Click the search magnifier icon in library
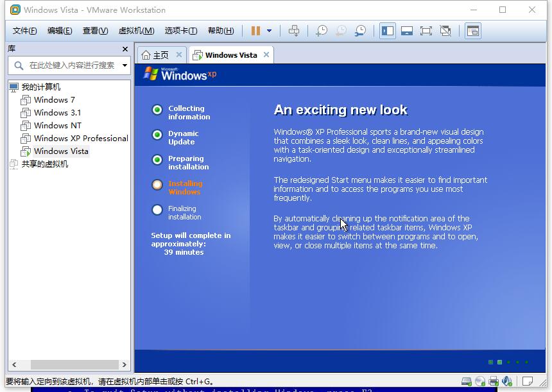Viewport: 552px width, 392px height. pyautogui.click(x=19, y=65)
